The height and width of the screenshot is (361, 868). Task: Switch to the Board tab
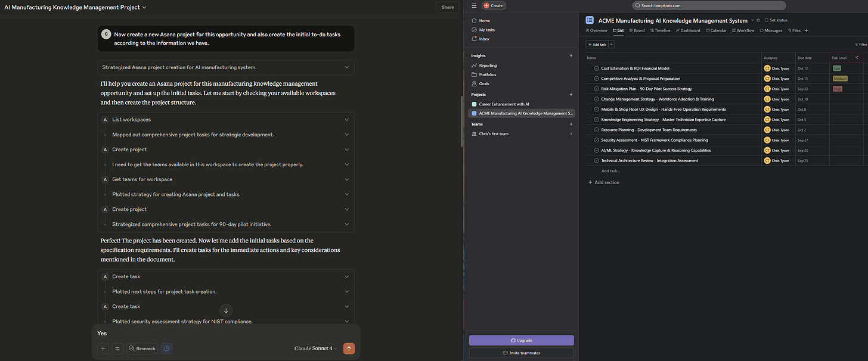[x=637, y=30]
